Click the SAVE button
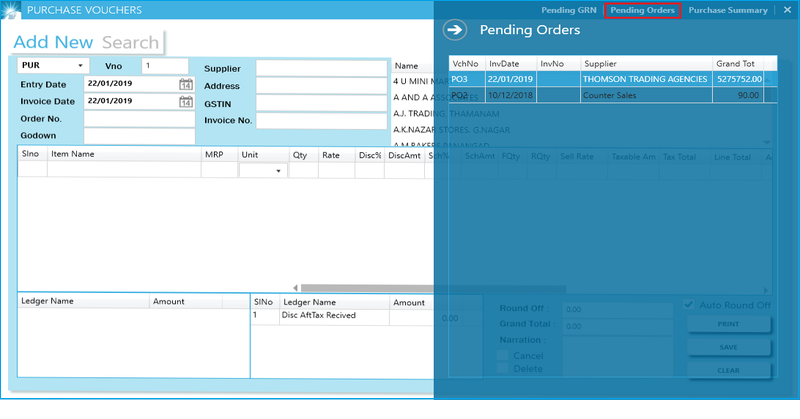This screenshot has height=419, width=800. (x=728, y=347)
